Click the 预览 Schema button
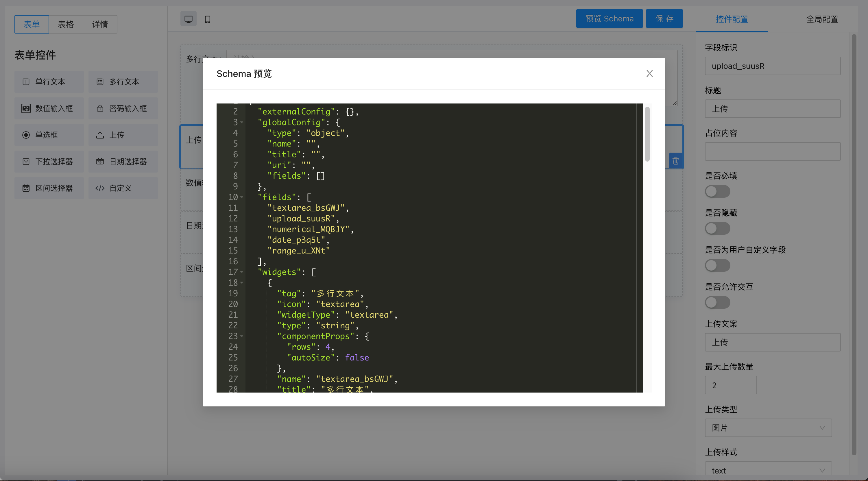Viewport: 868px width, 481px height. tap(609, 18)
